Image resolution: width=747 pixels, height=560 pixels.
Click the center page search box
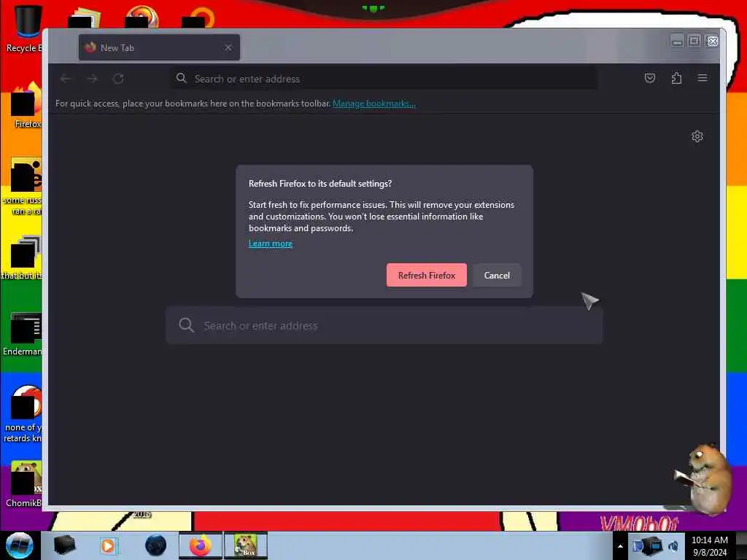(x=384, y=326)
